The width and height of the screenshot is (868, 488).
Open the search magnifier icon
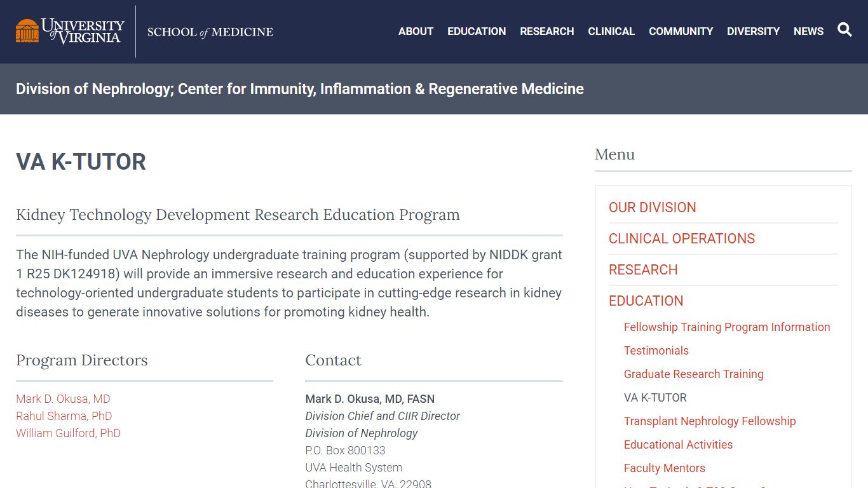click(844, 30)
